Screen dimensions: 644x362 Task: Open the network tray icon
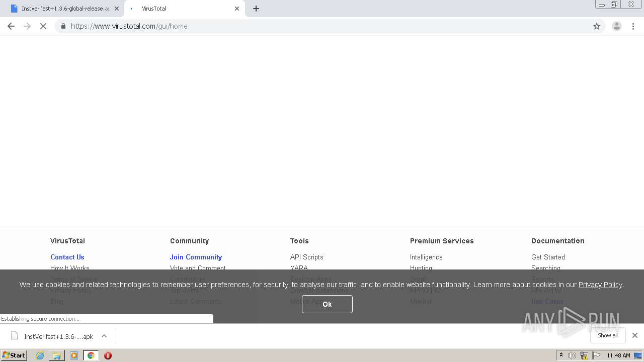pyautogui.click(x=584, y=355)
